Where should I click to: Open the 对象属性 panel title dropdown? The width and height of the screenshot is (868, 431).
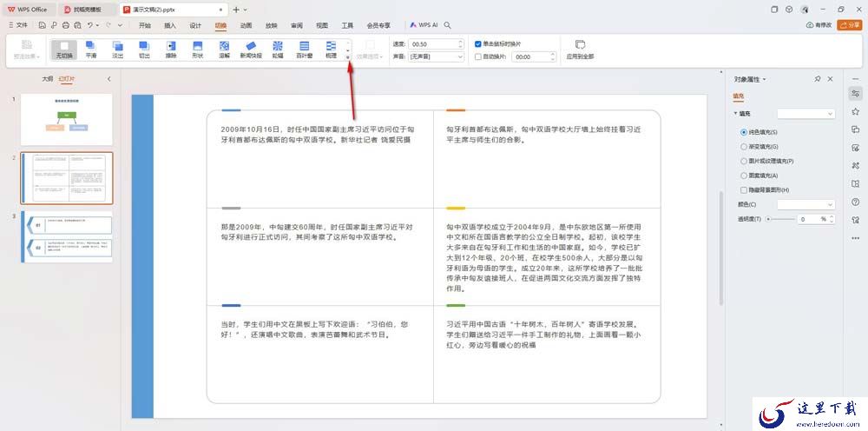pos(765,79)
